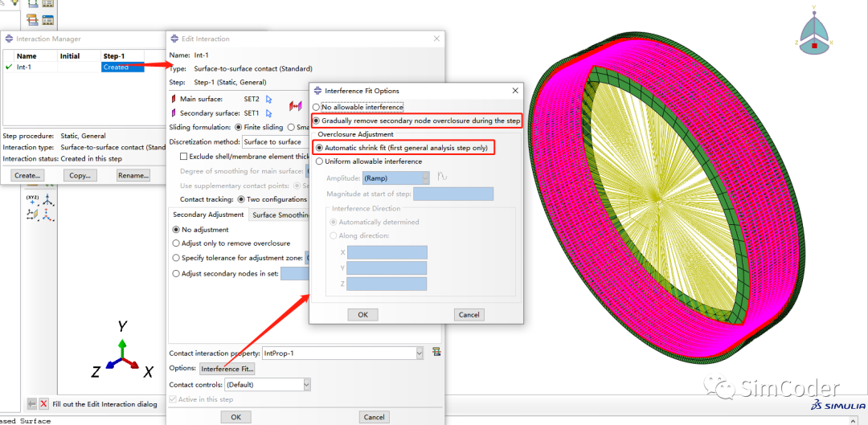Select the Create Interaction toolbox icon

(x=32, y=4)
